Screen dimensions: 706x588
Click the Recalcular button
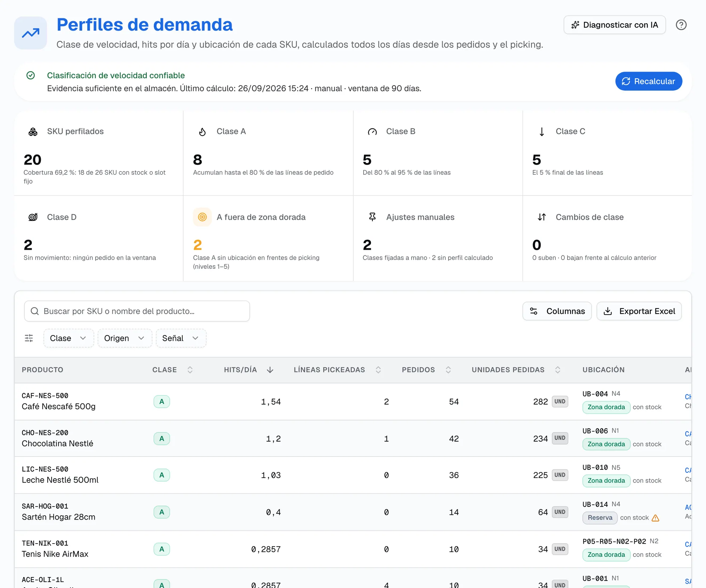[x=648, y=81]
